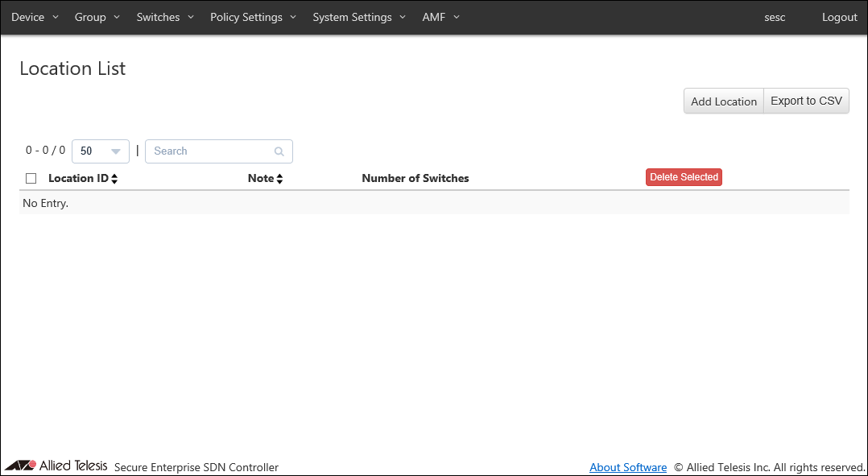The width and height of the screenshot is (868, 476).
Task: Open the AMF menu
Action: [440, 17]
